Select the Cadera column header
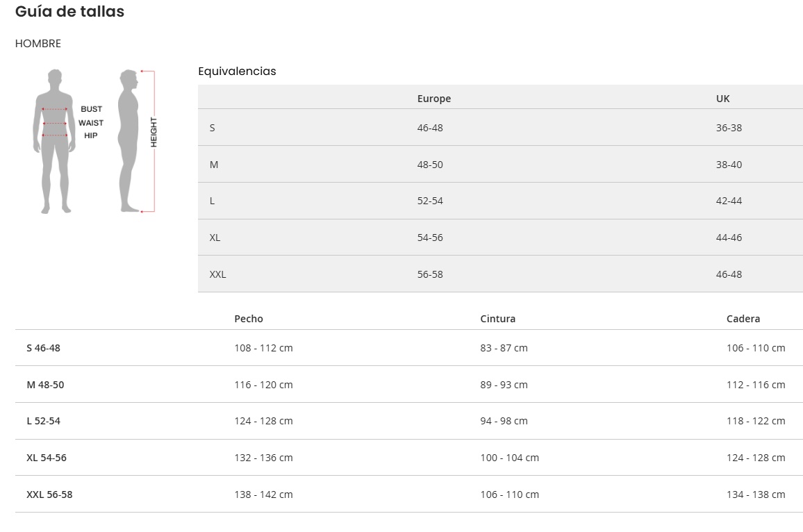The width and height of the screenshot is (803, 532). tap(743, 319)
